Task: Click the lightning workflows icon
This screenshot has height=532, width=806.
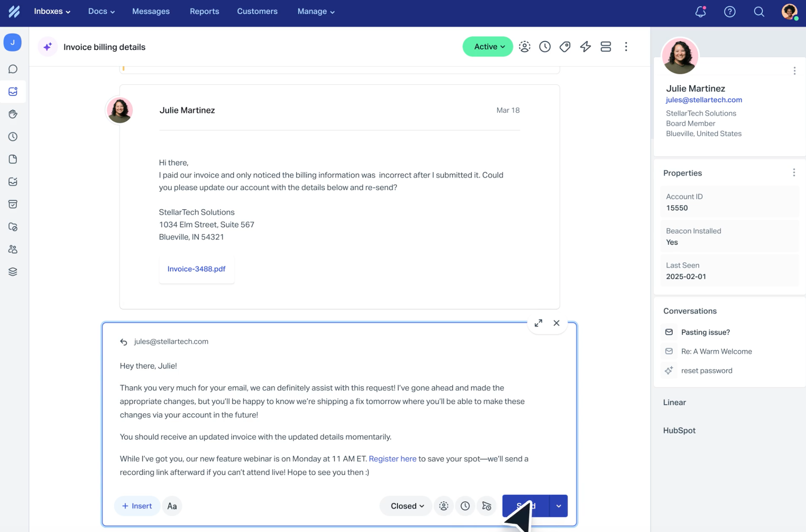Action: coord(585,46)
